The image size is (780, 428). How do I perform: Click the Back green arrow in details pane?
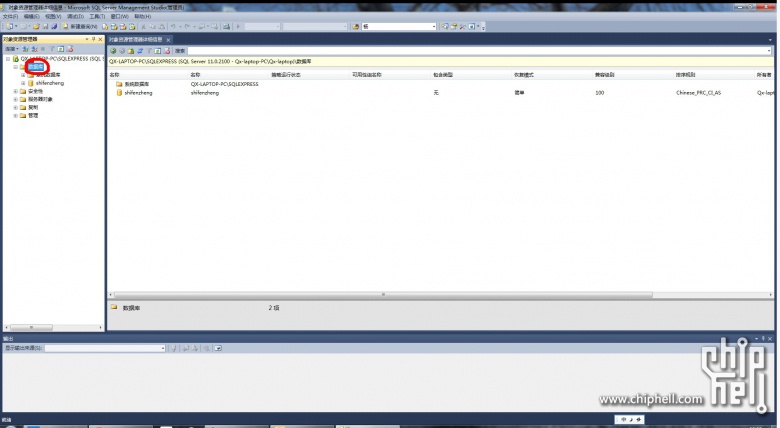(x=113, y=51)
